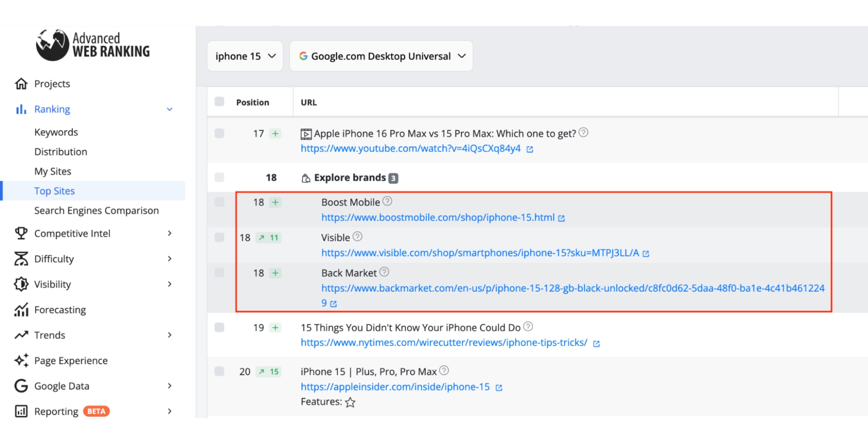The image size is (868, 422).
Task: Select the Forecasting chart icon
Action: 21,310
